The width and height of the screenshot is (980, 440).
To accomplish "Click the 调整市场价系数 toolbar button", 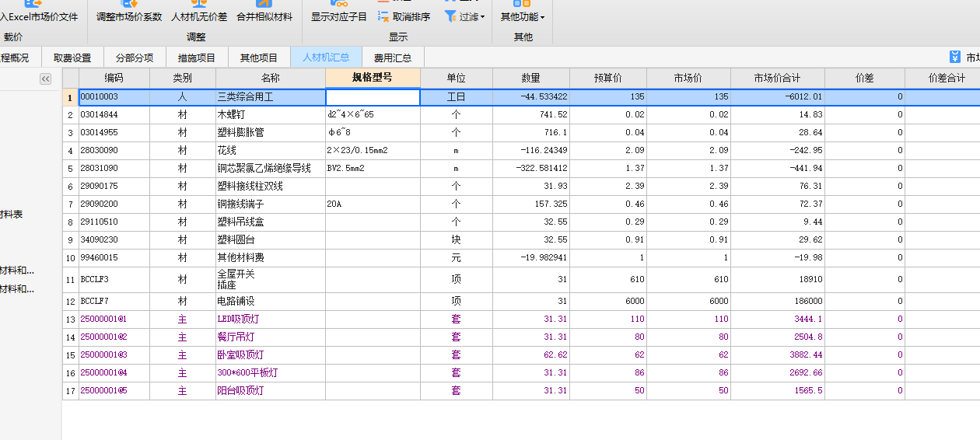I will pyautogui.click(x=129, y=12).
